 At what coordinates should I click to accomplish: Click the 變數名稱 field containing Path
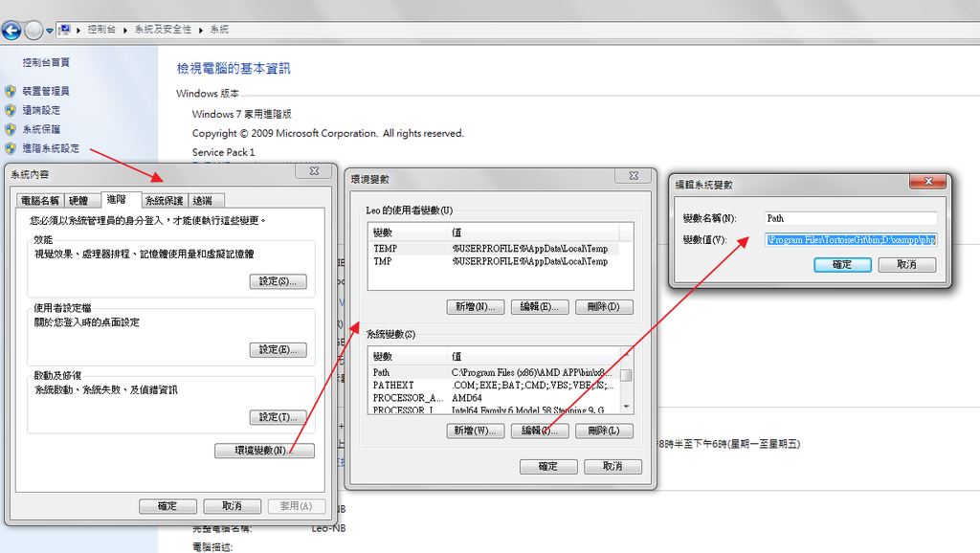pos(851,218)
